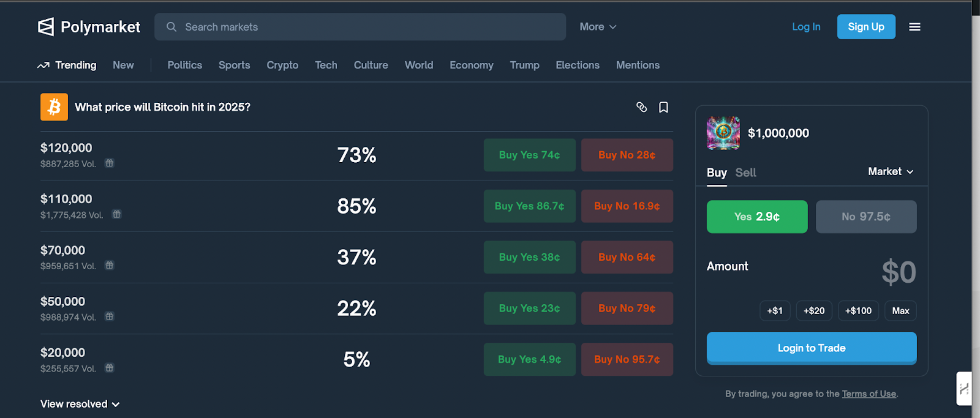This screenshot has width=980, height=418.
Task: Open the Trending category
Action: (67, 65)
